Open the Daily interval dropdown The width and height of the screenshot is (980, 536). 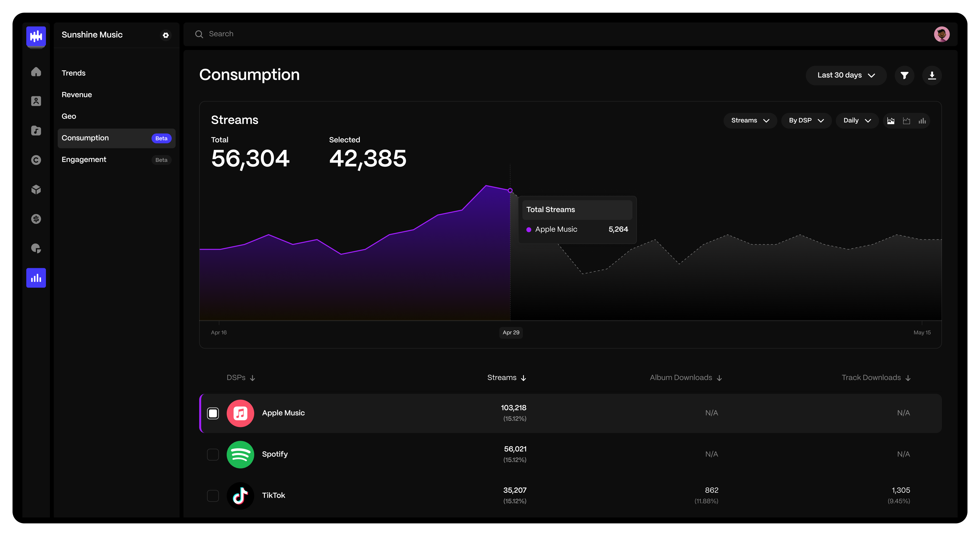(x=856, y=121)
